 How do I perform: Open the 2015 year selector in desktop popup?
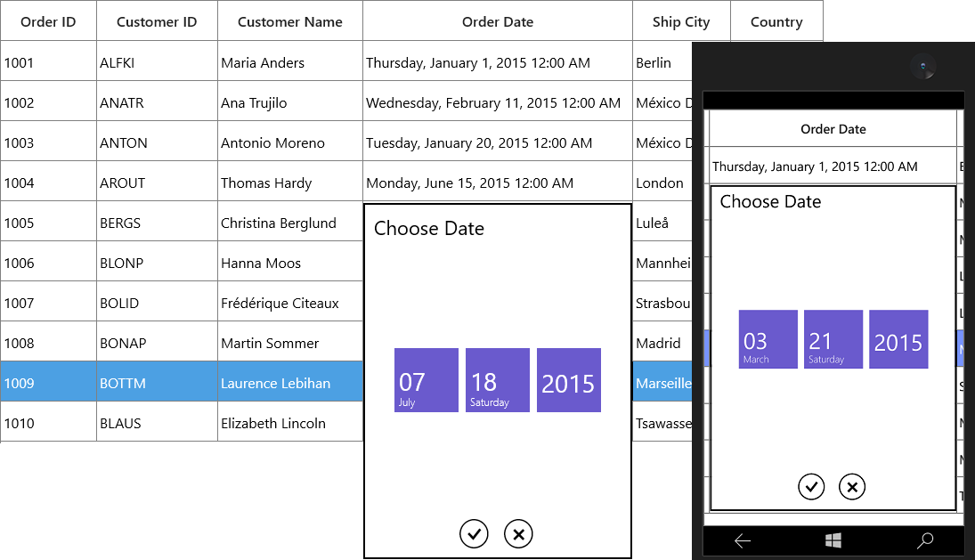569,380
